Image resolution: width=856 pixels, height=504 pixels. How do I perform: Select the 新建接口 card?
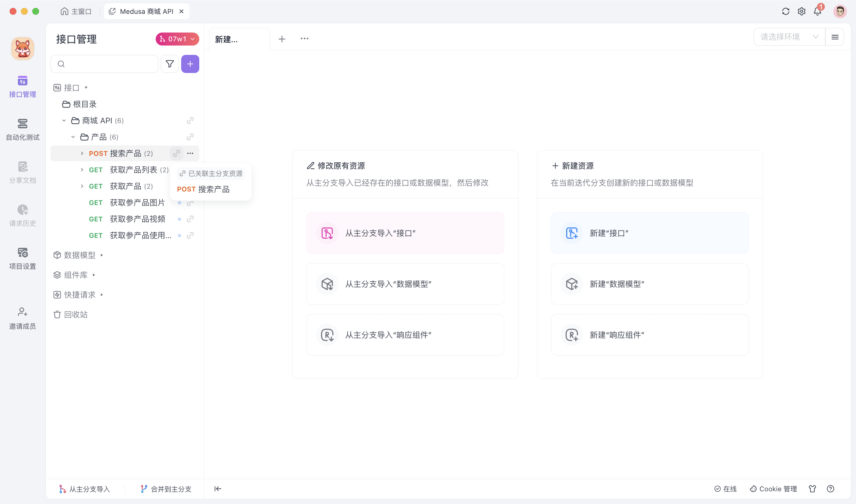(649, 233)
